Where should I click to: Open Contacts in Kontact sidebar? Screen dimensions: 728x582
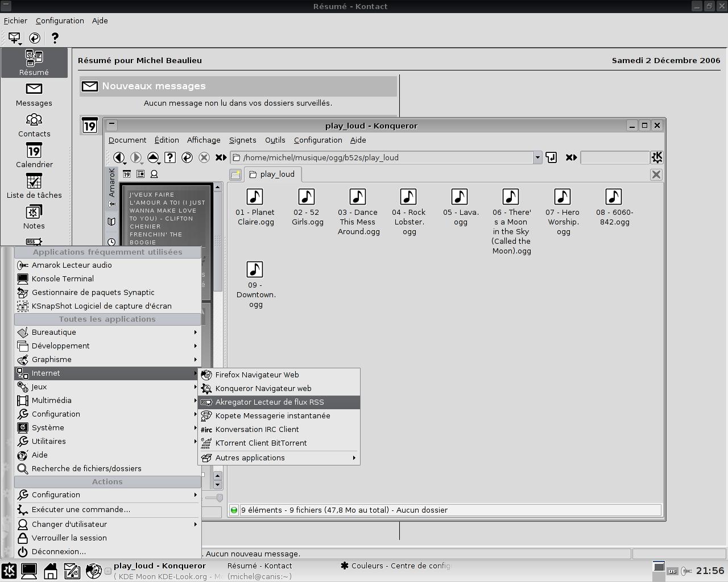click(34, 124)
